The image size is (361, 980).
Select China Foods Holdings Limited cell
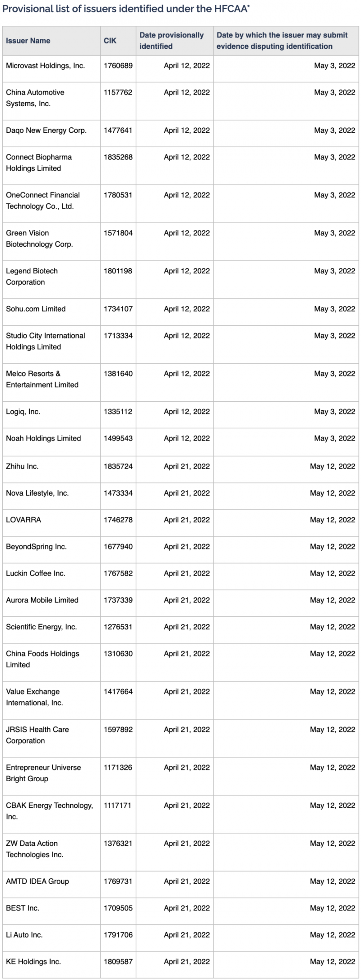pyautogui.click(x=42, y=659)
